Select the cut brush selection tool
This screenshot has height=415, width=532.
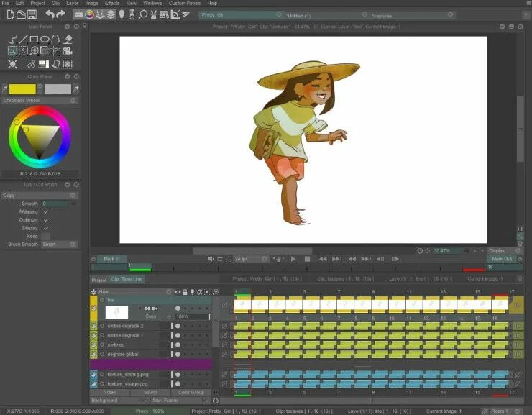click(12, 51)
